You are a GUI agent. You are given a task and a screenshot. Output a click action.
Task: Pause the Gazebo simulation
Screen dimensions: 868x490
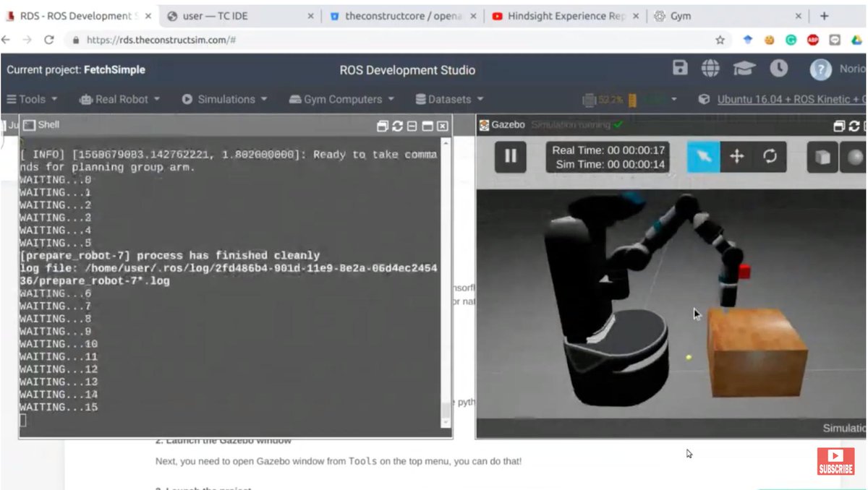pyautogui.click(x=511, y=156)
